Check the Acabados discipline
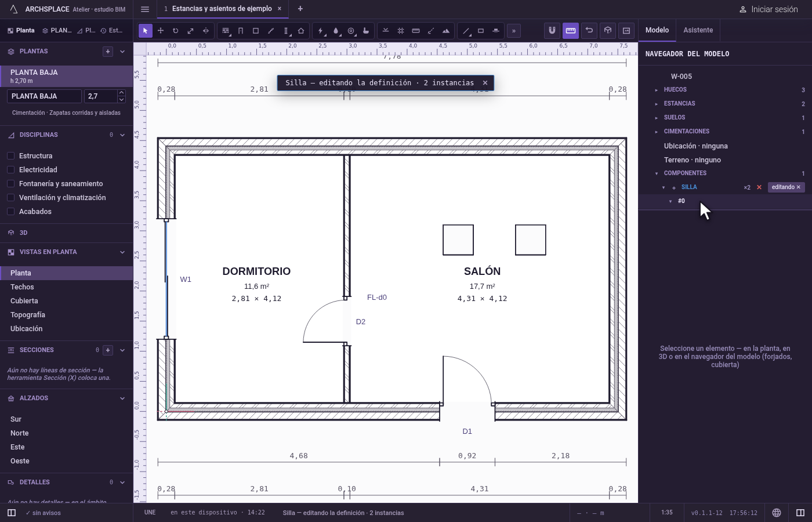Viewport: 812px width, 522px height. tap(10, 212)
